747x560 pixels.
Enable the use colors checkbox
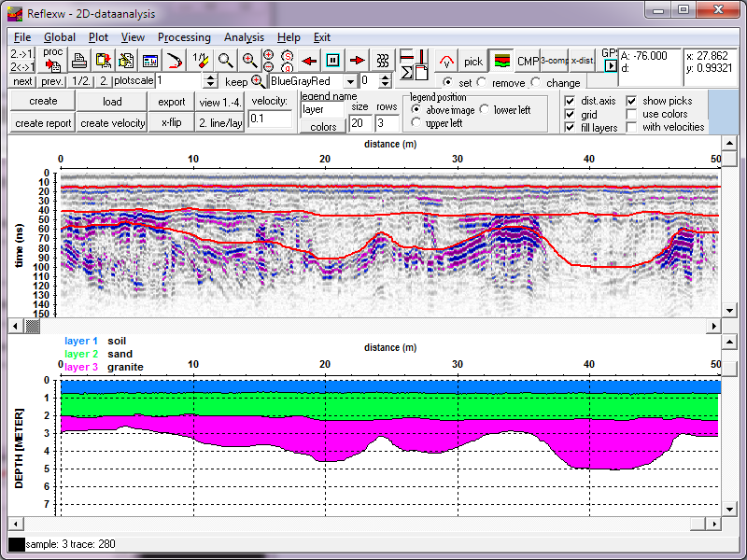point(632,114)
